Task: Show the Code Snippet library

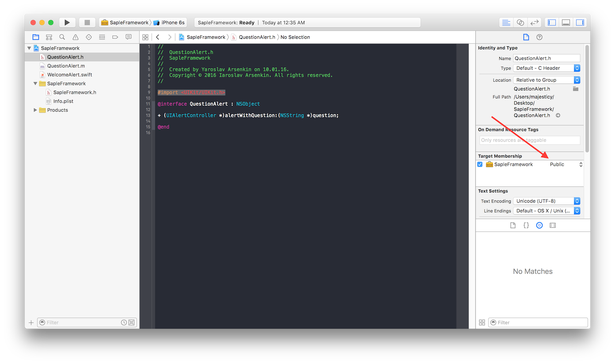Action: click(526, 225)
